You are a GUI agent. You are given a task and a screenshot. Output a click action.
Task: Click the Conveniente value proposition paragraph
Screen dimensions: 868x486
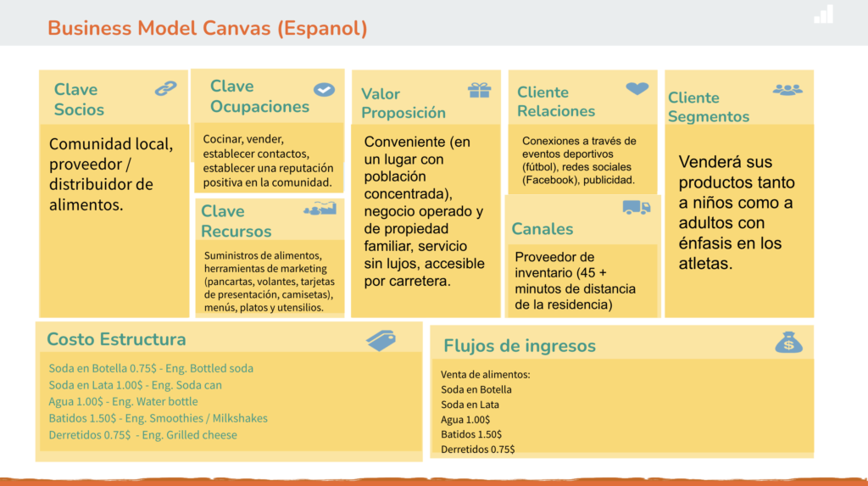click(x=424, y=211)
